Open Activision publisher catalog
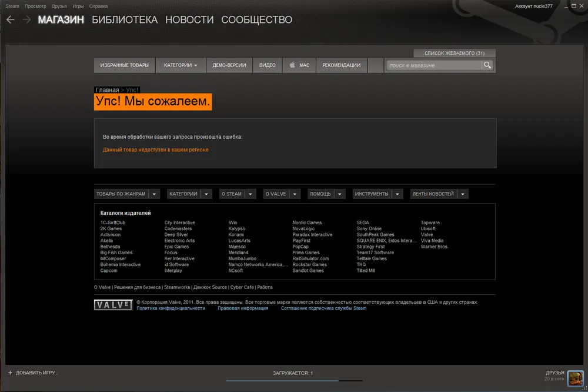 click(111, 235)
